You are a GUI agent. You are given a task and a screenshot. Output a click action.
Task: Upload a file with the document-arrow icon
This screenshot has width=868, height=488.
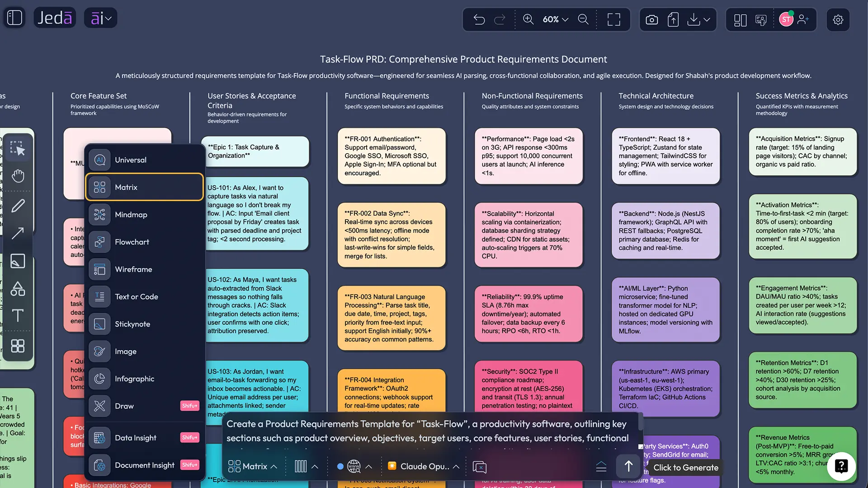[x=673, y=19]
